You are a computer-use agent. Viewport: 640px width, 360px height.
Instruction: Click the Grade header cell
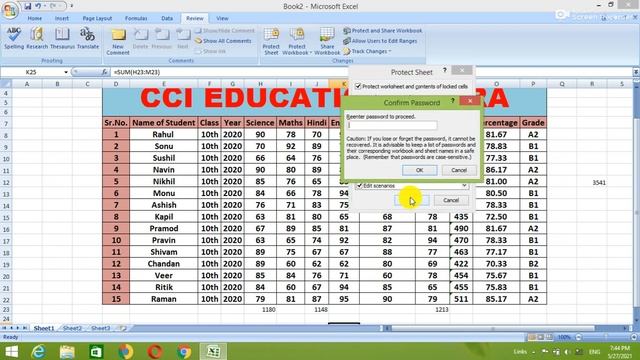[533, 123]
